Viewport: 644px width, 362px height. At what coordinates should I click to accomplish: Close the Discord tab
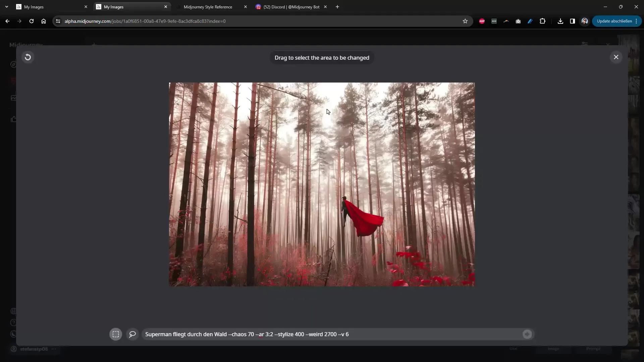325,7
